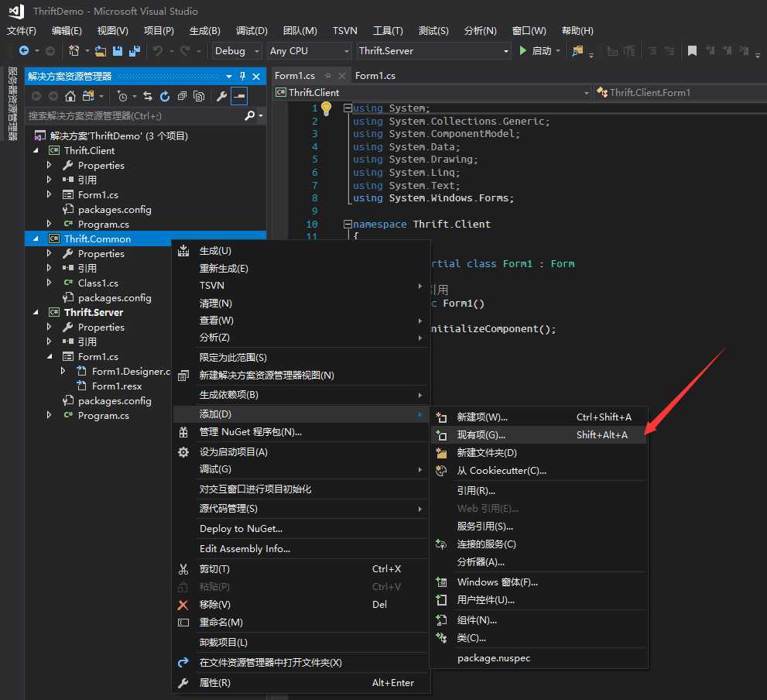Viewport: 767px width, 700px height.
Task: Open the Thrift.Server startup project dropdown
Action: click(434, 50)
